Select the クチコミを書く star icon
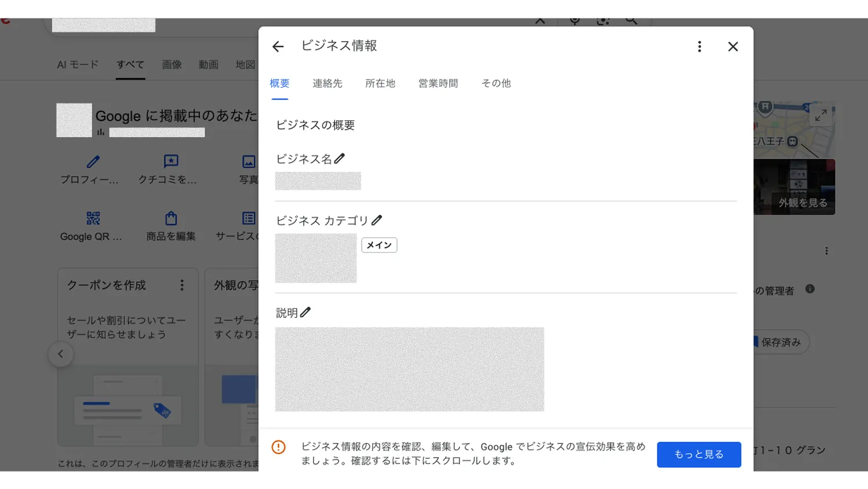Image resolution: width=868 pixels, height=489 pixels. 170,161
